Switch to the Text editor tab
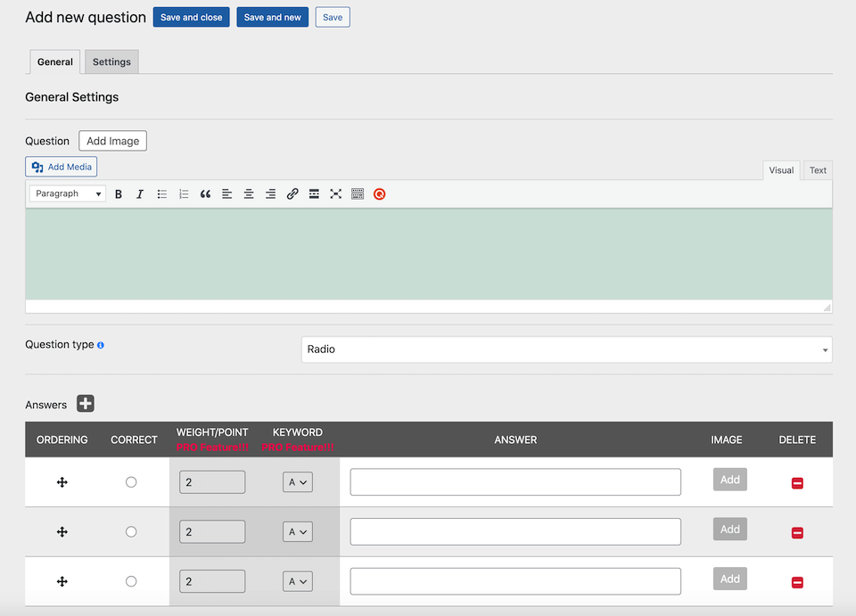 [817, 170]
